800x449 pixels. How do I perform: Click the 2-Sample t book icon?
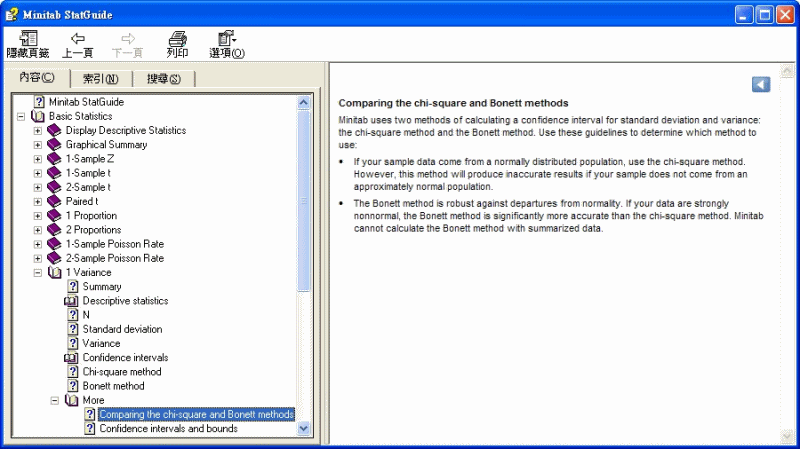54,187
